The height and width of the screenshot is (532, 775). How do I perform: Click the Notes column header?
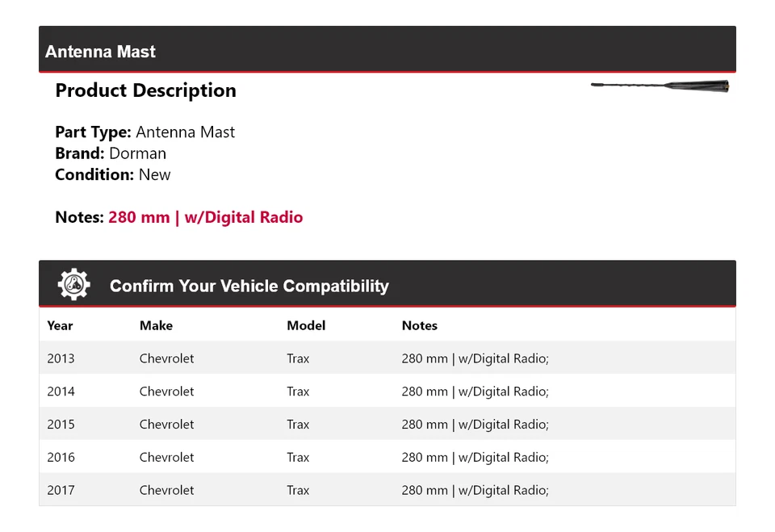[x=420, y=325]
